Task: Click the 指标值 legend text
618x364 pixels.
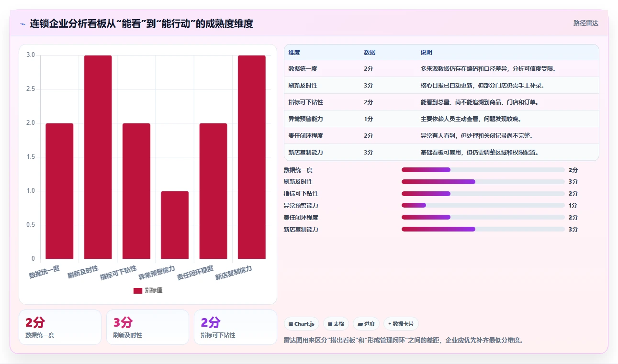Action: click(x=154, y=290)
